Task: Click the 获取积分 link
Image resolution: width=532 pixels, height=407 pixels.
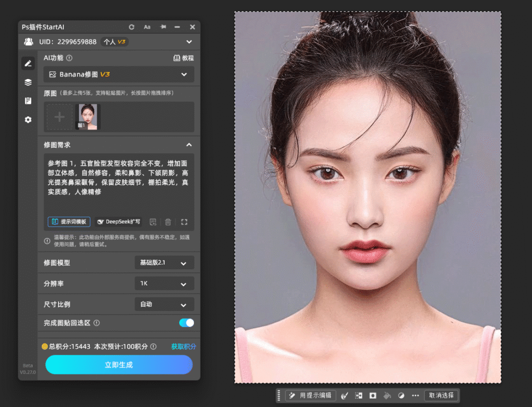Action: point(183,347)
